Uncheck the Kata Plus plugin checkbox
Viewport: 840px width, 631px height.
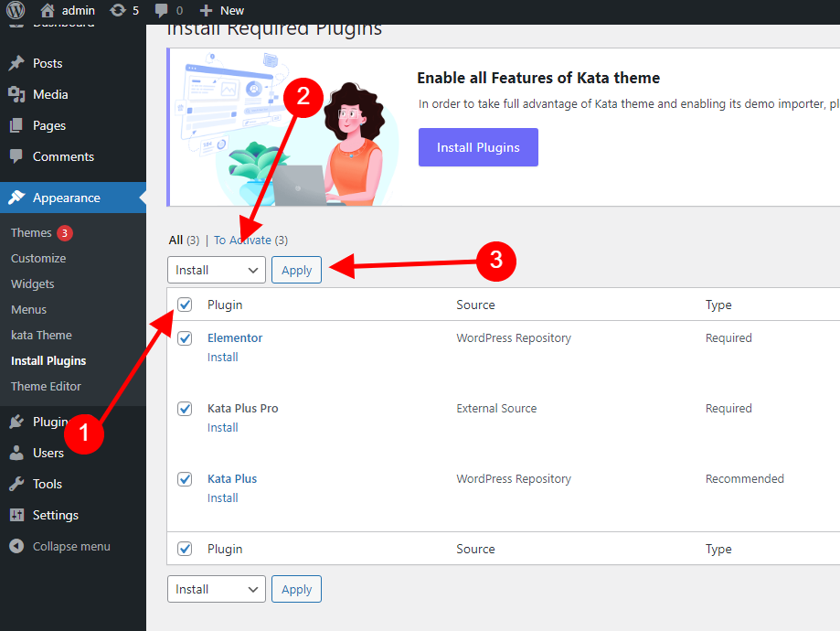pyautogui.click(x=185, y=479)
